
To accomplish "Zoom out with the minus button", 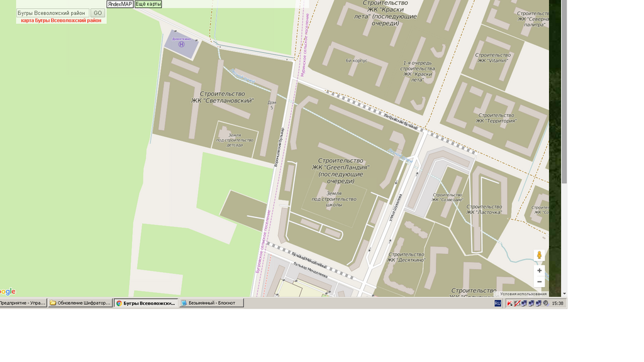I will tap(539, 282).
